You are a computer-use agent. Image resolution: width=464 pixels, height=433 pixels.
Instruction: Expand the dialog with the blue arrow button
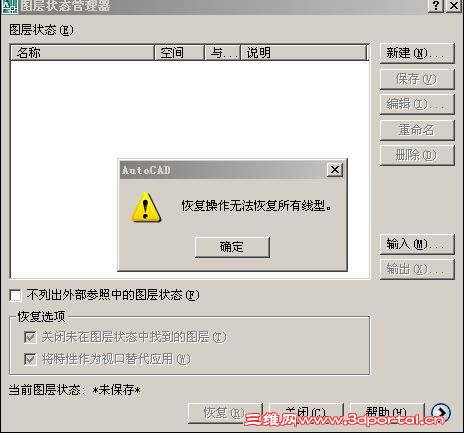point(441,413)
